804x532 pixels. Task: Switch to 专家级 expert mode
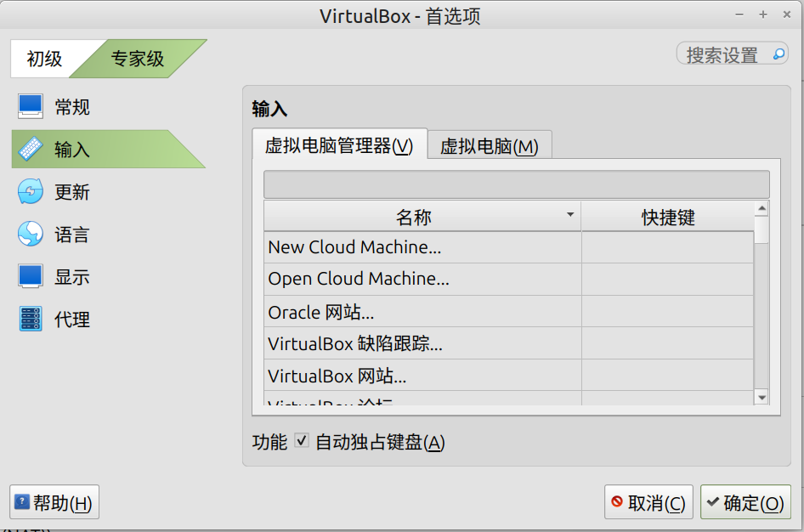click(x=138, y=59)
